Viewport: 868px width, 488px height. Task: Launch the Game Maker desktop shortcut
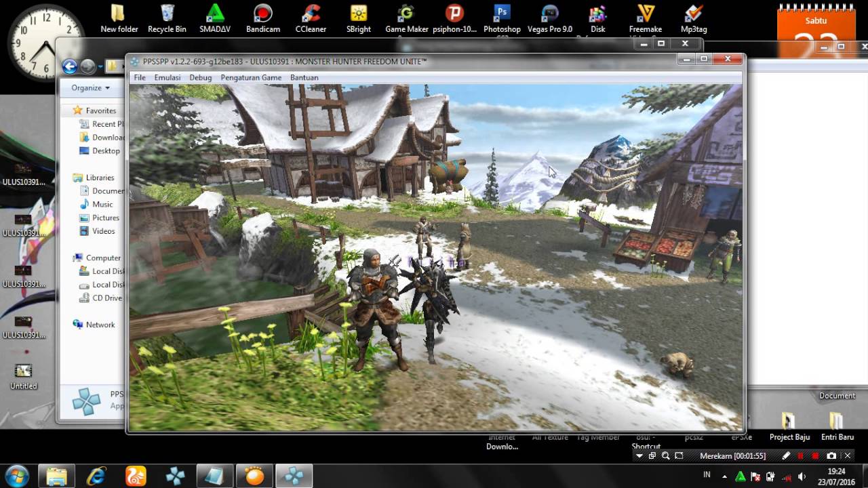(x=407, y=18)
